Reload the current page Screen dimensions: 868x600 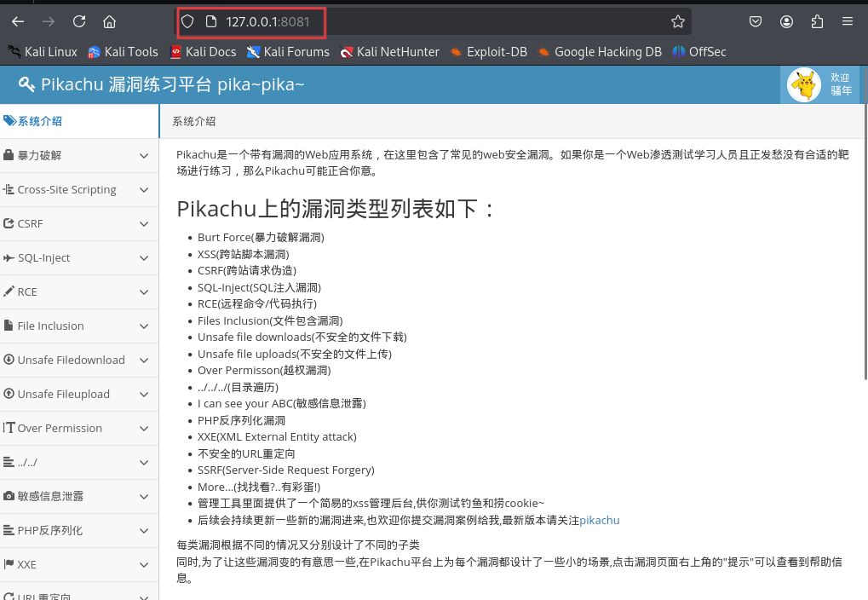79,21
